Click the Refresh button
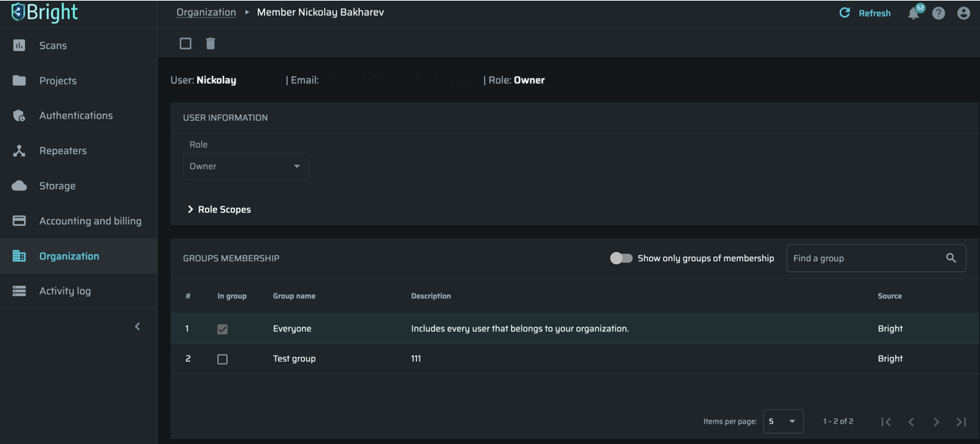Viewport: 980px width, 444px height. point(865,13)
